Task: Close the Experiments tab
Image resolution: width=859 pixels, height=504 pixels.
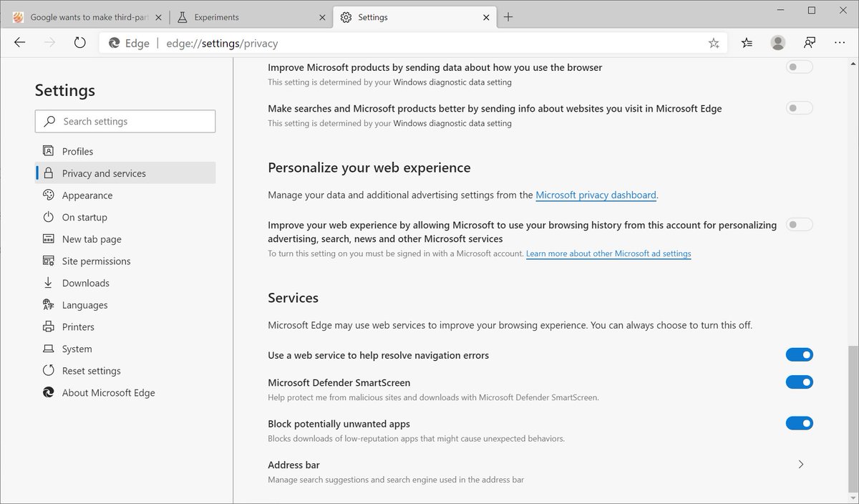Action: 324,17
